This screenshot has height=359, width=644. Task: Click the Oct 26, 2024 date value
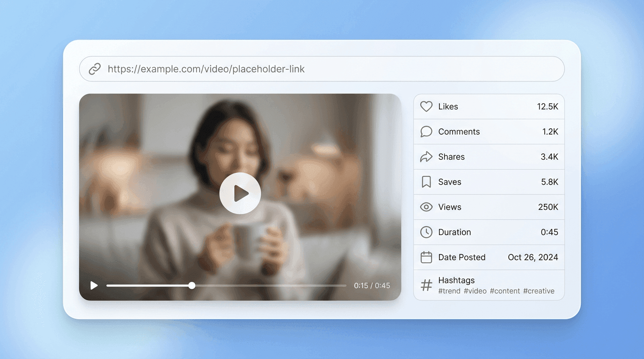coord(533,257)
